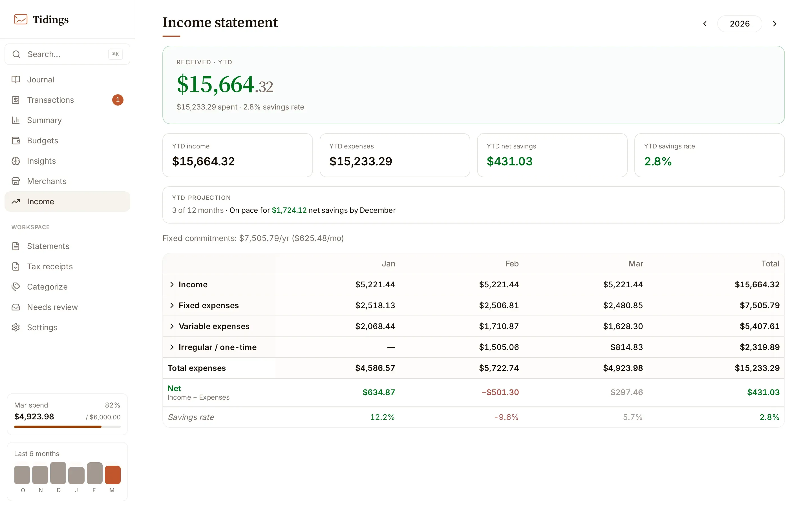Viewport: 812px width, 508px height.
Task: Click Feb net value −$501.30
Action: 500,392
